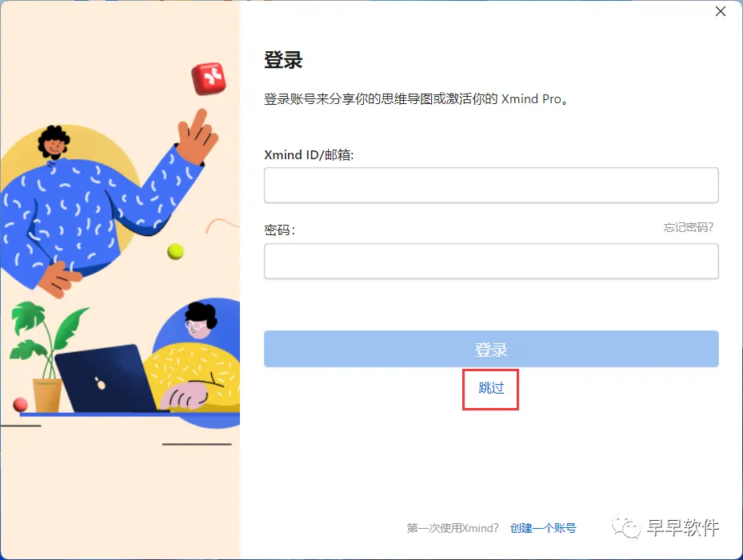This screenshot has height=560, width=743.
Task: Click the laptop in the illustration
Action: [x=106, y=379]
